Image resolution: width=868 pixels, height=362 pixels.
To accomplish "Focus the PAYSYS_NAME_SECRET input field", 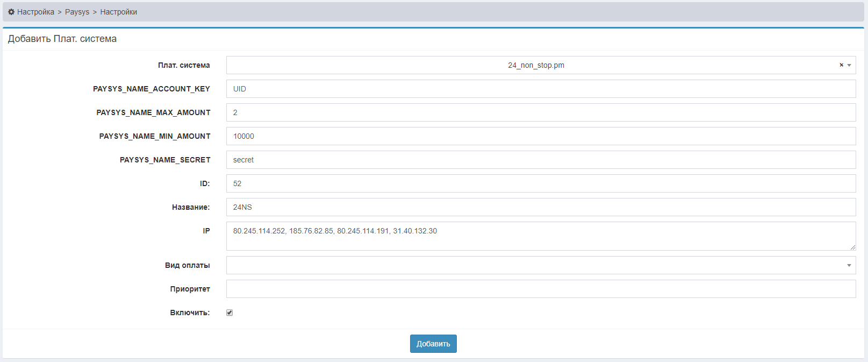I will pos(541,160).
